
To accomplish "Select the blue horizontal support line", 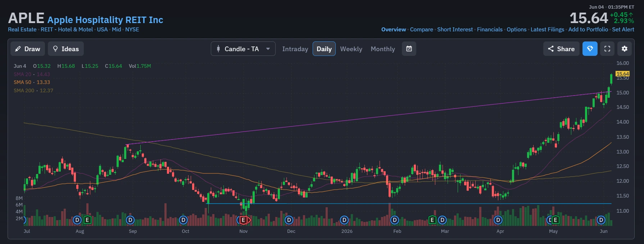I will pos(409,204).
